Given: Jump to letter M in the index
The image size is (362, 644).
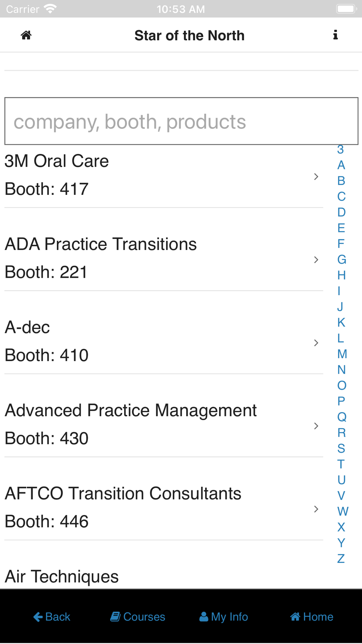Looking at the screenshot, I should click(x=342, y=354).
